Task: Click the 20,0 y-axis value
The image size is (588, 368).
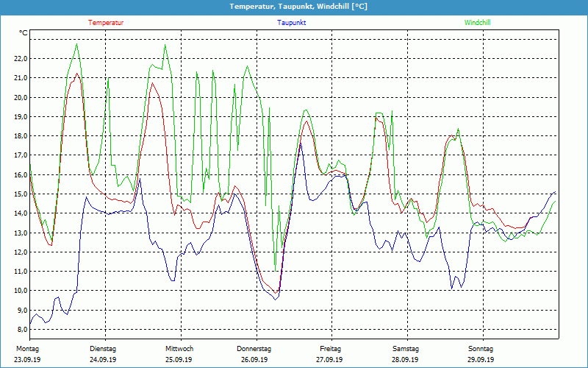Action: (x=21, y=98)
